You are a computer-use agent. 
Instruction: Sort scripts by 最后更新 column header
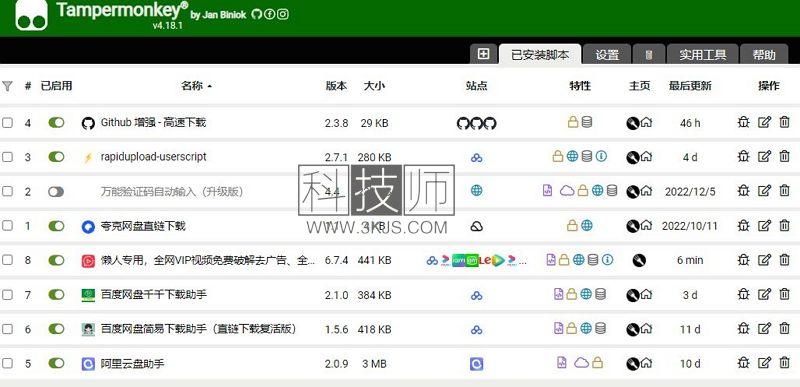(x=690, y=86)
